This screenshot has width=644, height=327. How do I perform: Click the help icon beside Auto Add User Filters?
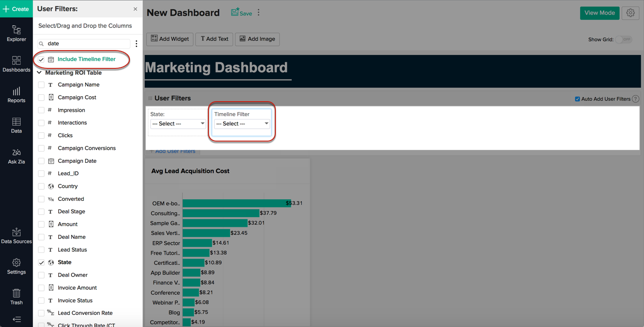pyautogui.click(x=635, y=99)
